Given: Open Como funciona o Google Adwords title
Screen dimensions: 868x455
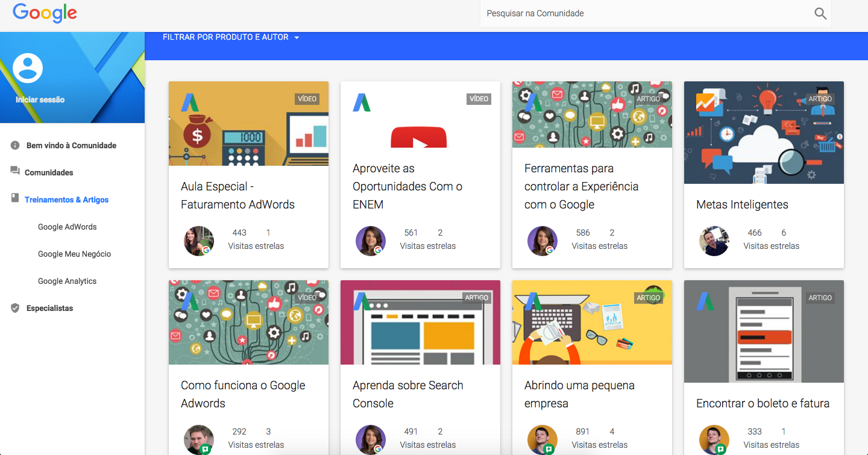Looking at the screenshot, I should pyautogui.click(x=243, y=394).
